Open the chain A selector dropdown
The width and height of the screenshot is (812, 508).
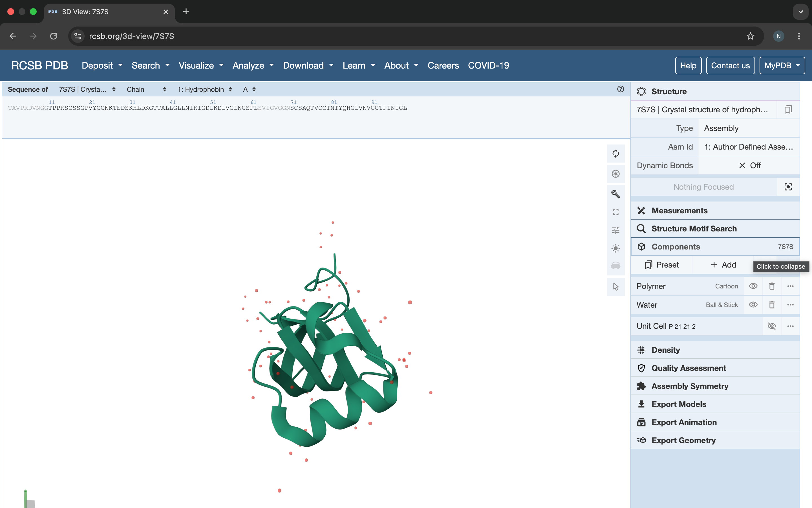pos(249,89)
